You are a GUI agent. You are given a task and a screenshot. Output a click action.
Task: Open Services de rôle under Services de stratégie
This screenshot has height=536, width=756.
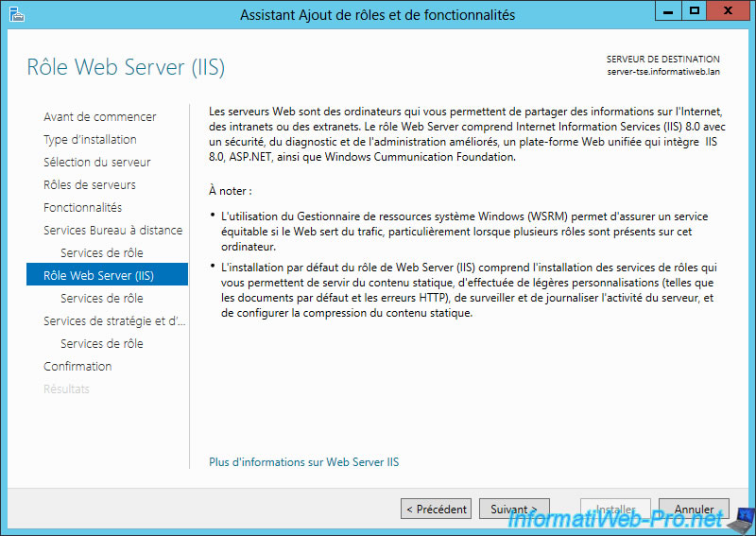[x=102, y=343]
